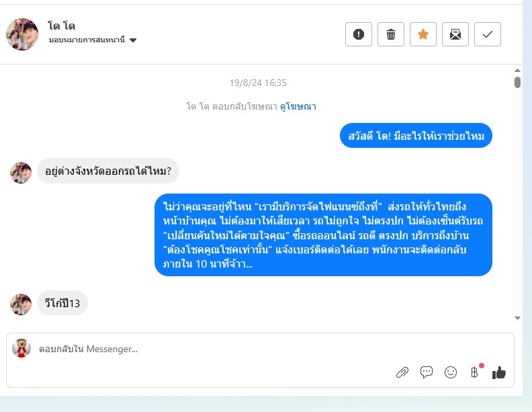Screen dimensions: 532x412
Task: Click the attach file paperclip icon
Action: click(x=402, y=372)
